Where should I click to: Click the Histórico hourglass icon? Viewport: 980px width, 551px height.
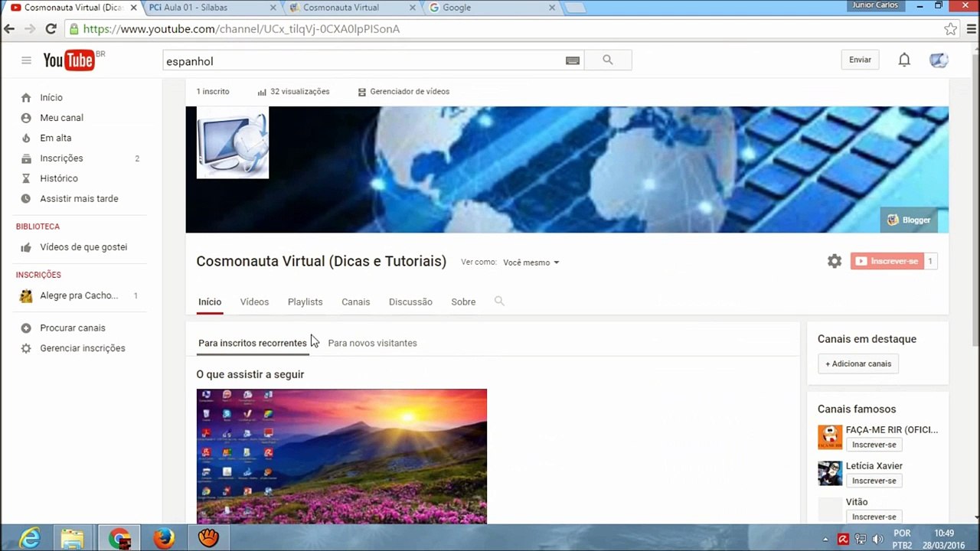click(x=26, y=178)
